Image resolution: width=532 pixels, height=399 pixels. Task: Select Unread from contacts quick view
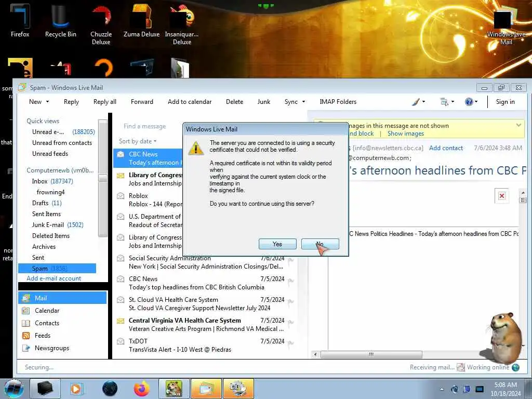click(x=62, y=143)
